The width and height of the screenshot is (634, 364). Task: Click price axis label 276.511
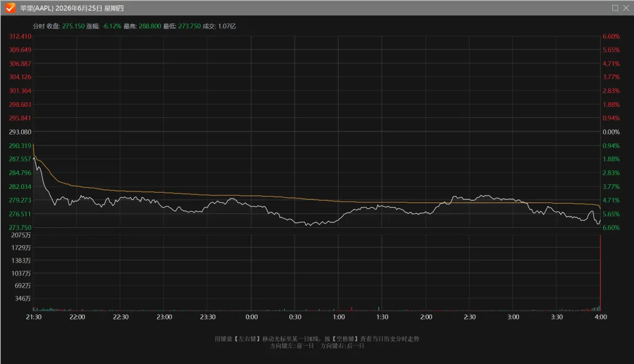point(20,214)
